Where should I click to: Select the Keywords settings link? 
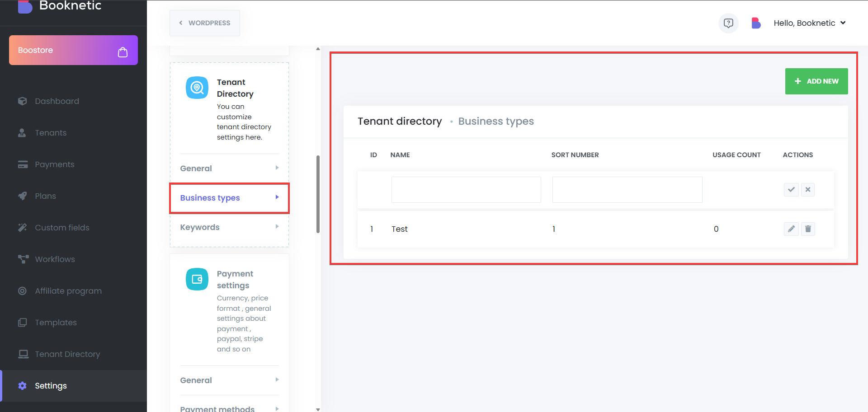pyautogui.click(x=200, y=227)
